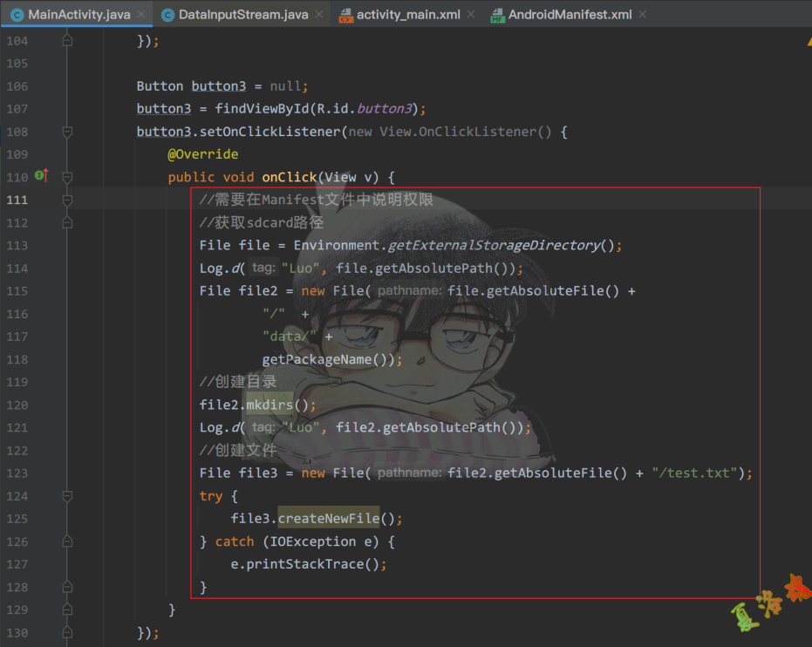Fold the comment block at line 111
The height and width of the screenshot is (647, 812).
click(67, 201)
